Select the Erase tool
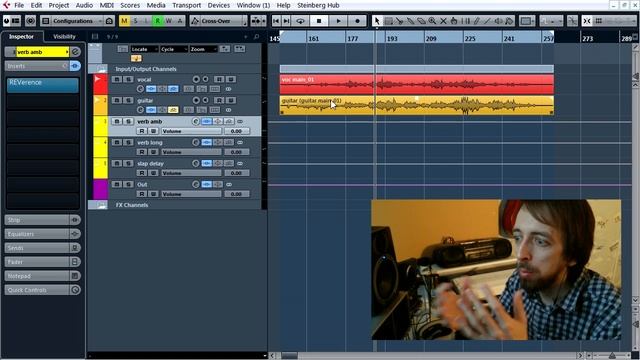640x360 pixels. (421, 21)
